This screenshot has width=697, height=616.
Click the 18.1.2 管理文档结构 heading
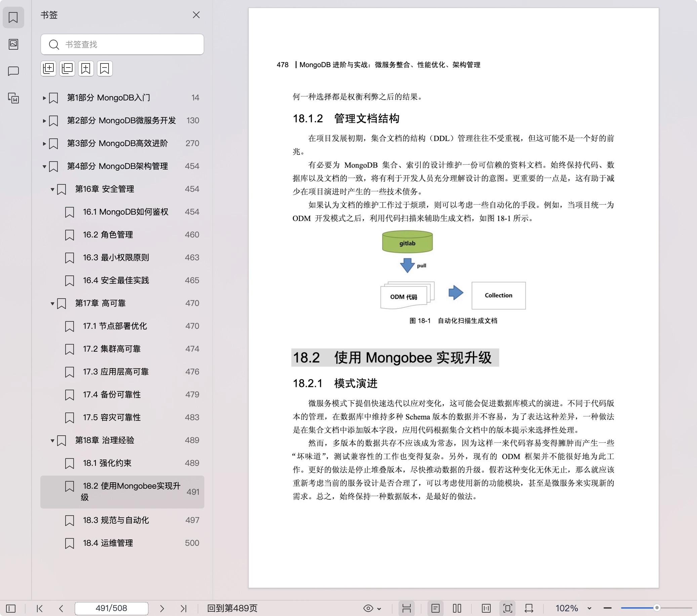pos(346,118)
